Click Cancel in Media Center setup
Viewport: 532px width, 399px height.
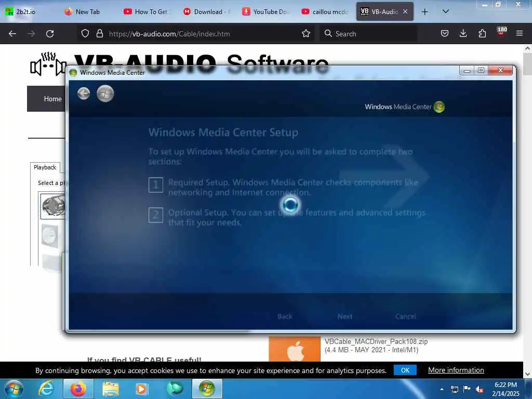coord(405,316)
